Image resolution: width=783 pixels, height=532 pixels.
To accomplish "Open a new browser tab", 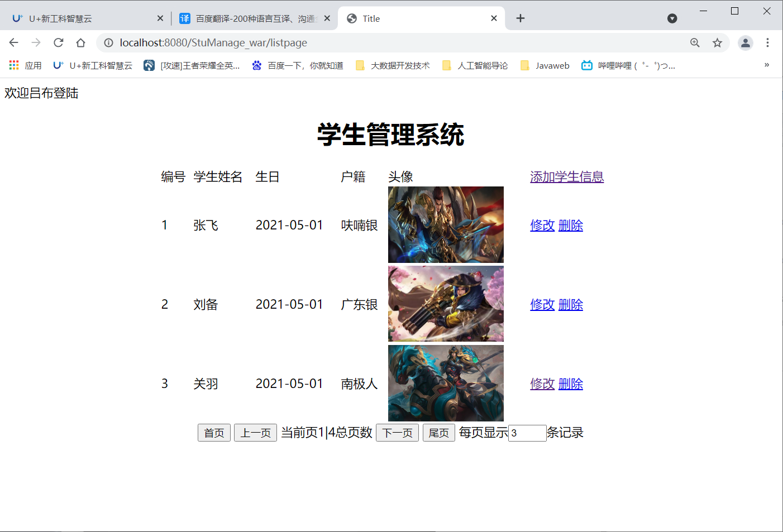I will click(521, 18).
